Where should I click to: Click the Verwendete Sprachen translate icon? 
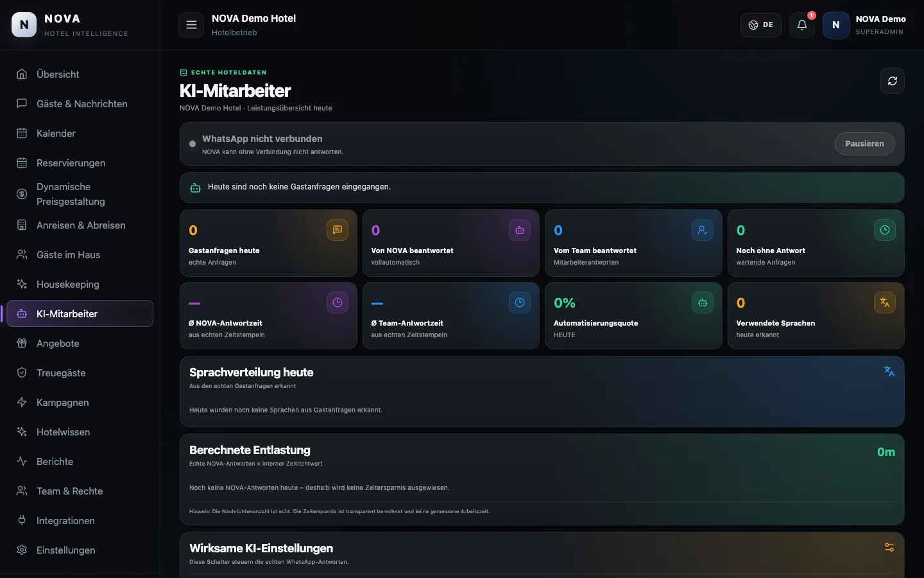[x=885, y=302]
